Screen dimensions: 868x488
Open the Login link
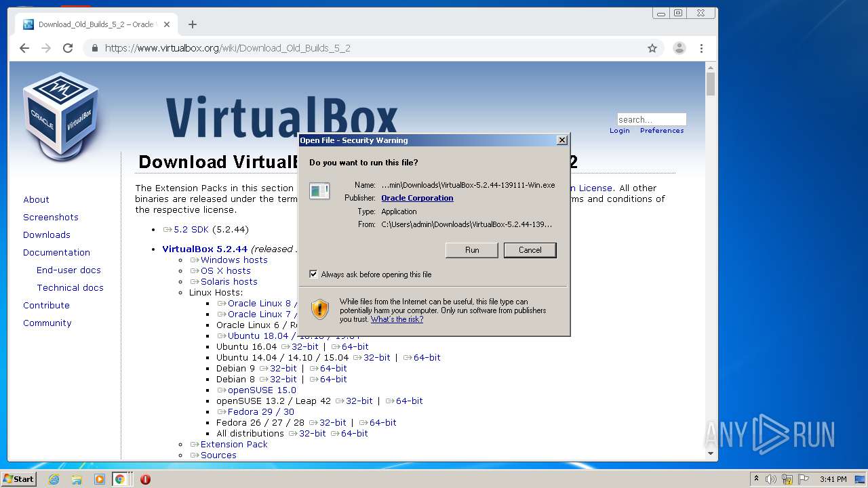pos(619,131)
